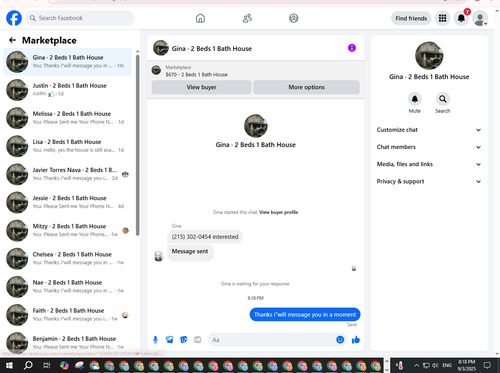Open the Melissa conversation
This screenshot has width=500, height=373.
(67, 118)
